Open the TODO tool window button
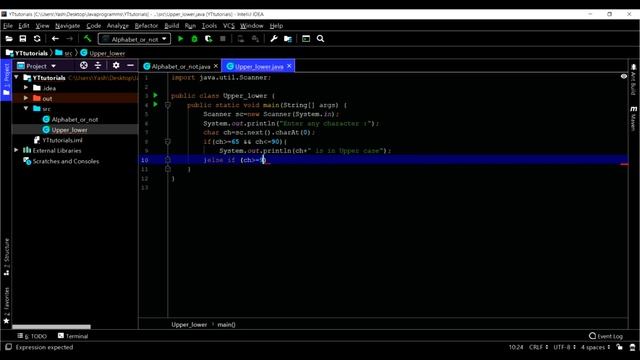This screenshot has height=360, width=640. coord(32,336)
